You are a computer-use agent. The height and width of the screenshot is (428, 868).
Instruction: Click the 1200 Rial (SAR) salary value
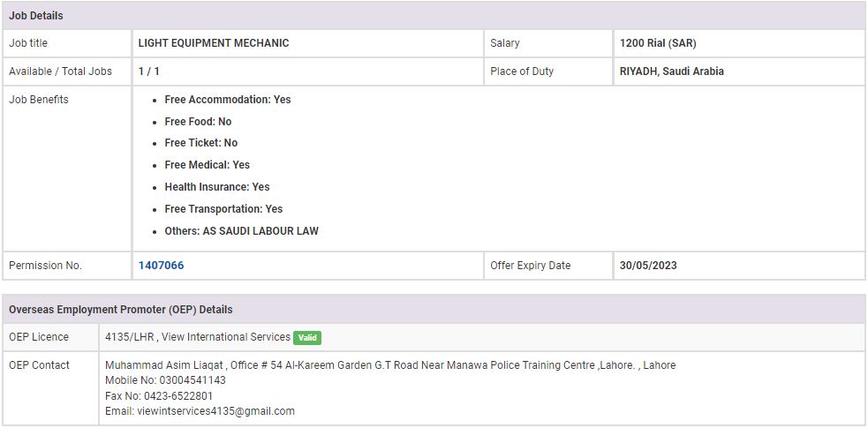pos(658,43)
